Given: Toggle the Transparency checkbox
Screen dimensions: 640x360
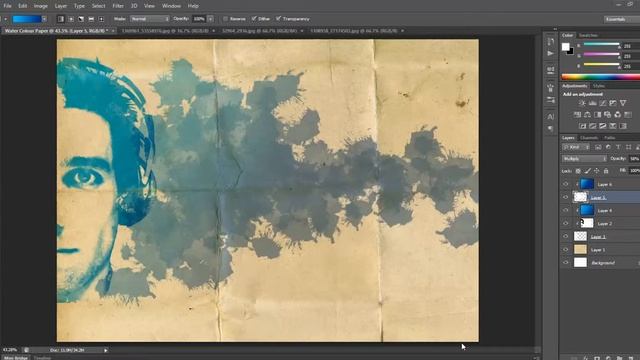Looking at the screenshot, I should tap(278, 19).
